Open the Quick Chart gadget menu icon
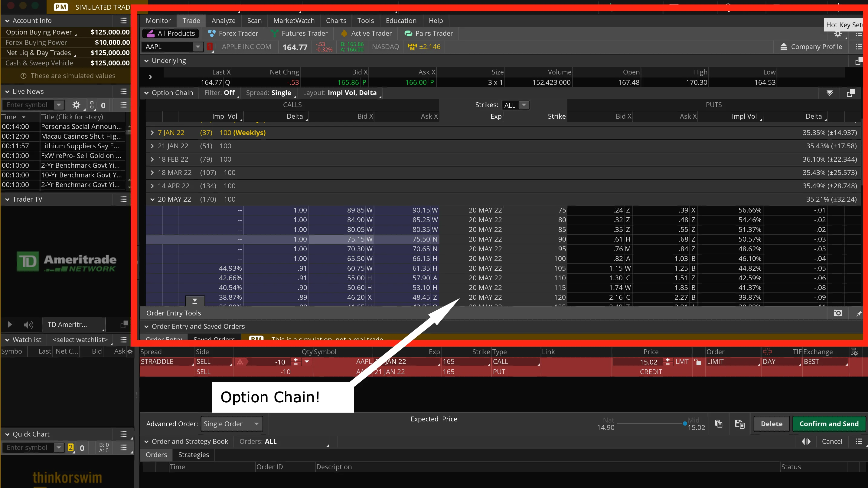 coord(123,434)
